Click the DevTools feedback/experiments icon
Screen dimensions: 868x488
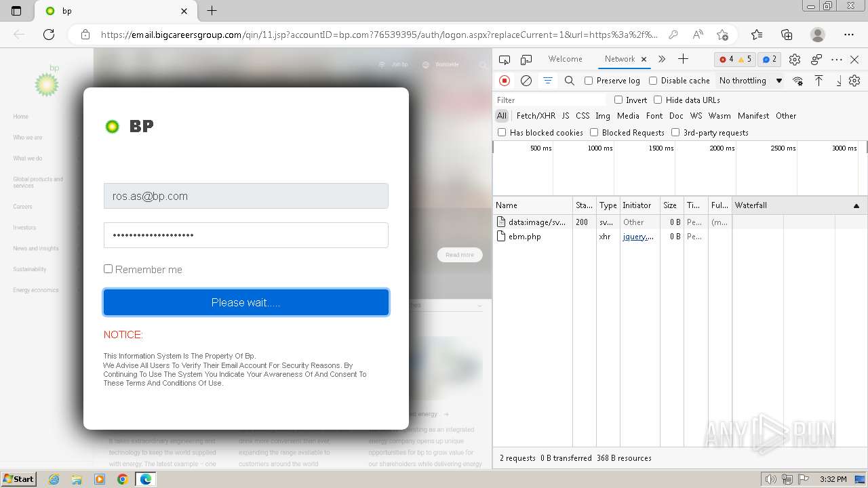click(x=816, y=60)
